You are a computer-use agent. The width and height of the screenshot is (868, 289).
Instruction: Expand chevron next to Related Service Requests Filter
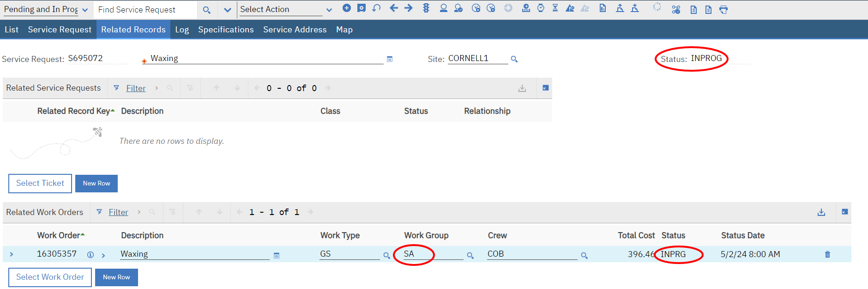coord(157,88)
